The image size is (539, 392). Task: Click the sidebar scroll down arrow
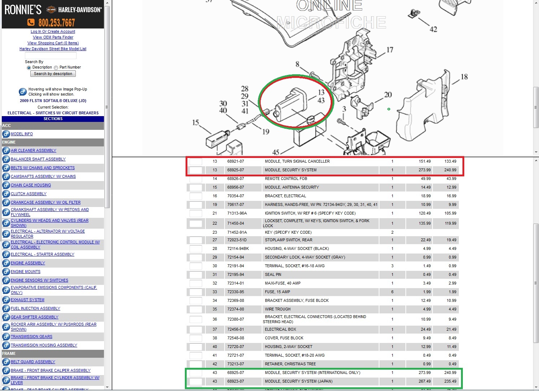[107, 387]
